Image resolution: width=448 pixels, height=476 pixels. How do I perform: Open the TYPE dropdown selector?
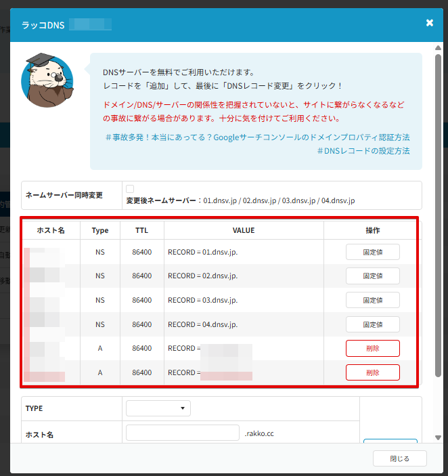(x=158, y=408)
